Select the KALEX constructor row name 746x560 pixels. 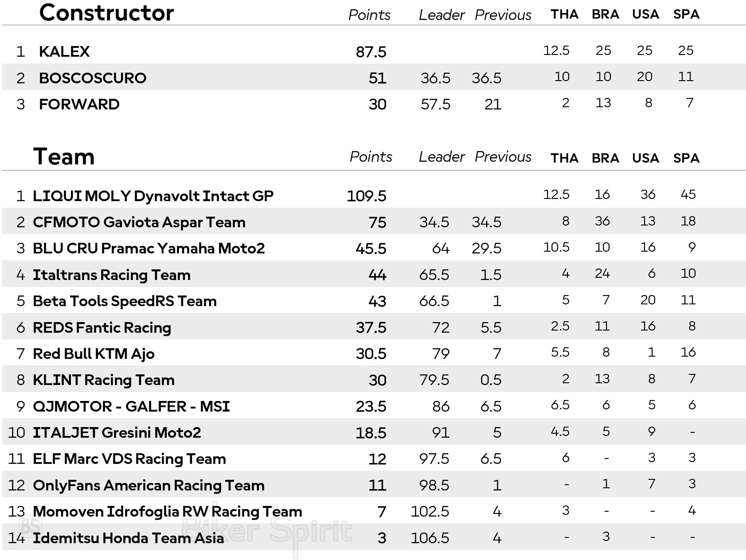pos(64,51)
